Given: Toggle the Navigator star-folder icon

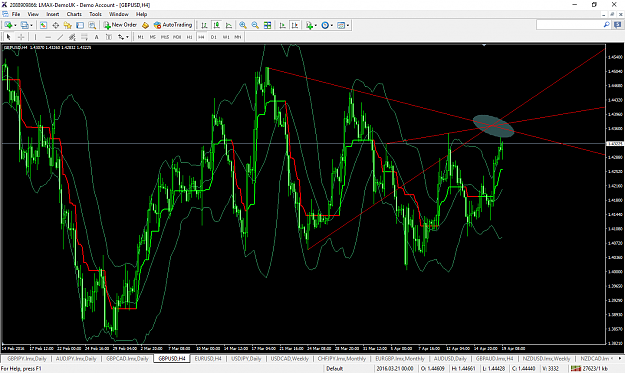Looking at the screenshot, I should [67, 25].
